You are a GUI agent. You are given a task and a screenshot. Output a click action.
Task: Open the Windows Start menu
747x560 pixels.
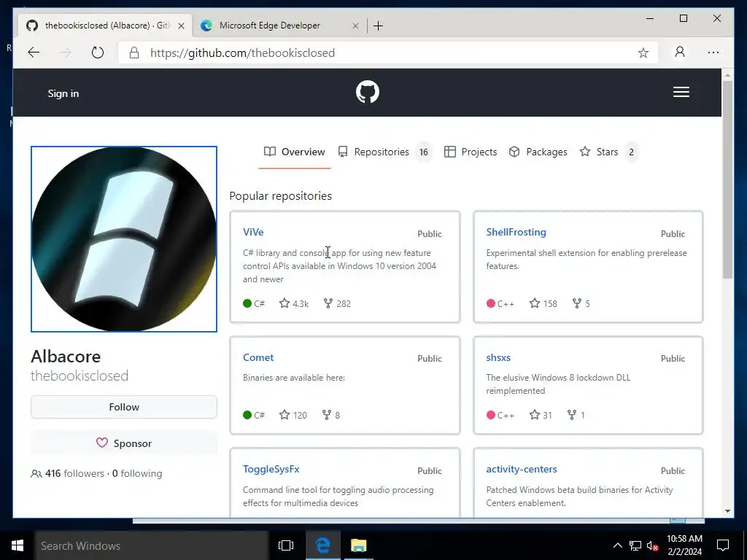18,545
